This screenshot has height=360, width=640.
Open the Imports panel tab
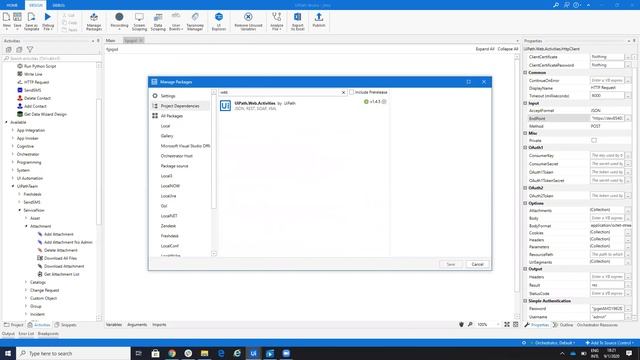(159, 324)
